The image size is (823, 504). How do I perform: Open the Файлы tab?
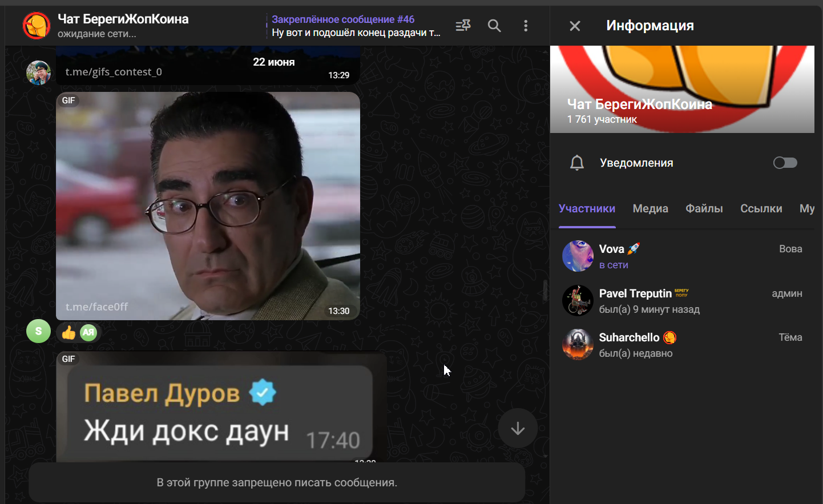click(x=704, y=209)
